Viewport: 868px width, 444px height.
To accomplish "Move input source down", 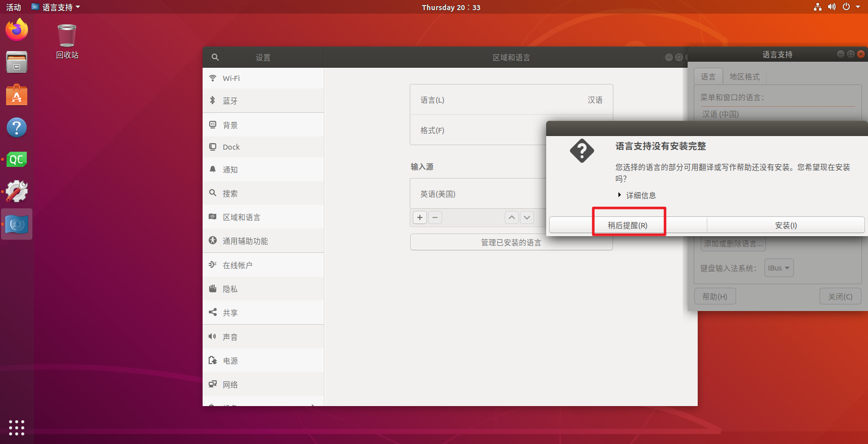I will pos(527,217).
